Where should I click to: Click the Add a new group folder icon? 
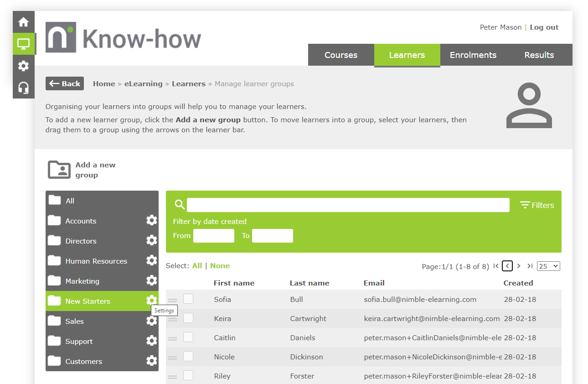tap(59, 170)
